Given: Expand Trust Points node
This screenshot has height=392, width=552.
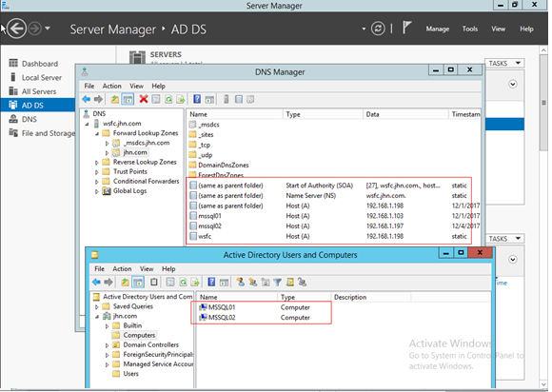Looking at the screenshot, I should tap(97, 172).
